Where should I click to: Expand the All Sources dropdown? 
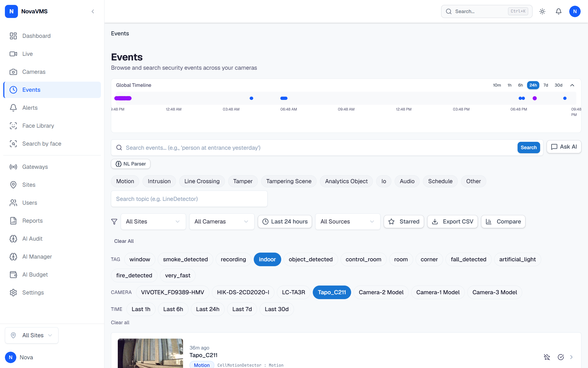click(x=348, y=222)
